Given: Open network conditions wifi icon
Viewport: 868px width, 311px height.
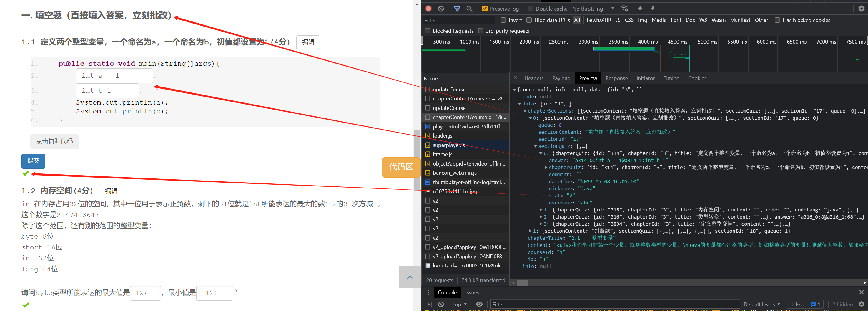Looking at the screenshot, I should [x=624, y=9].
